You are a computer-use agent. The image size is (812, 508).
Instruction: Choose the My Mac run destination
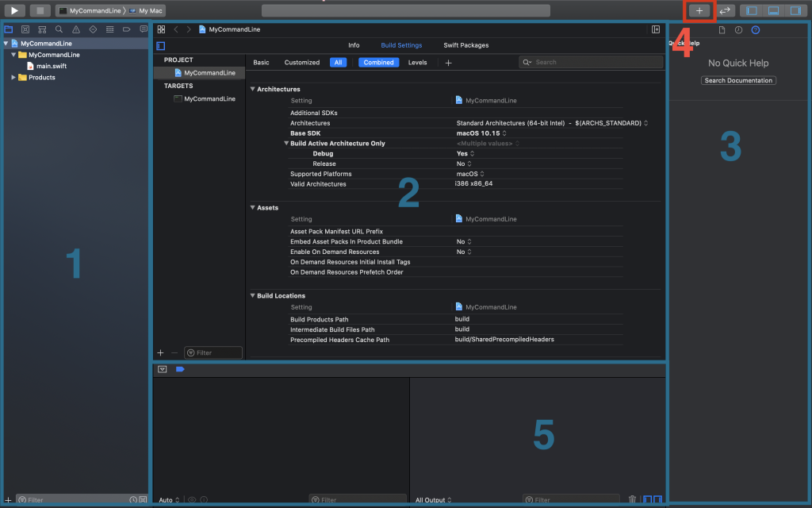tap(146, 10)
